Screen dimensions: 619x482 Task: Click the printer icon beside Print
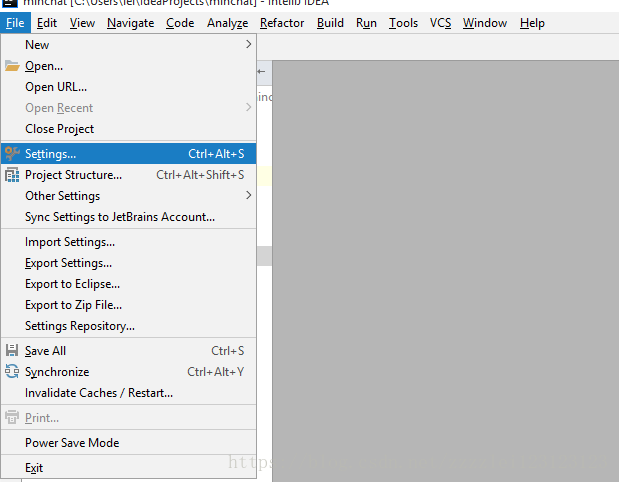point(12,417)
